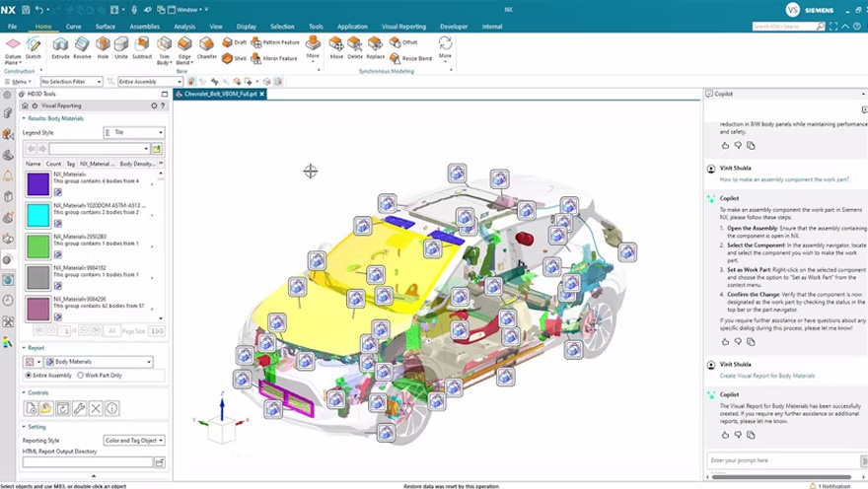Click the 'How to make an assembly component' link

[x=783, y=180]
